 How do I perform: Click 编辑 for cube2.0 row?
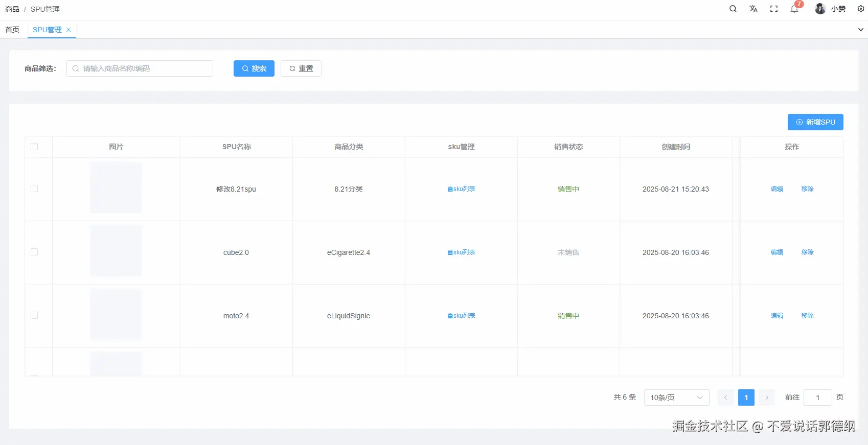coord(777,252)
